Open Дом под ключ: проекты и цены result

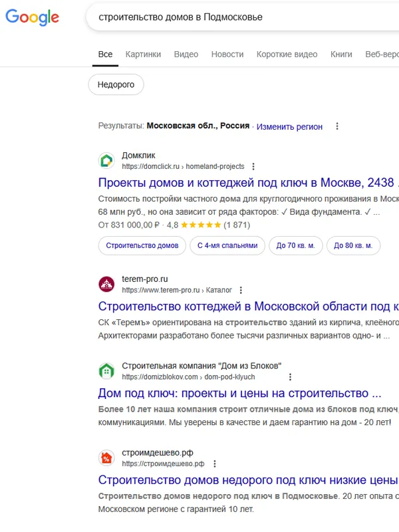[x=239, y=393]
